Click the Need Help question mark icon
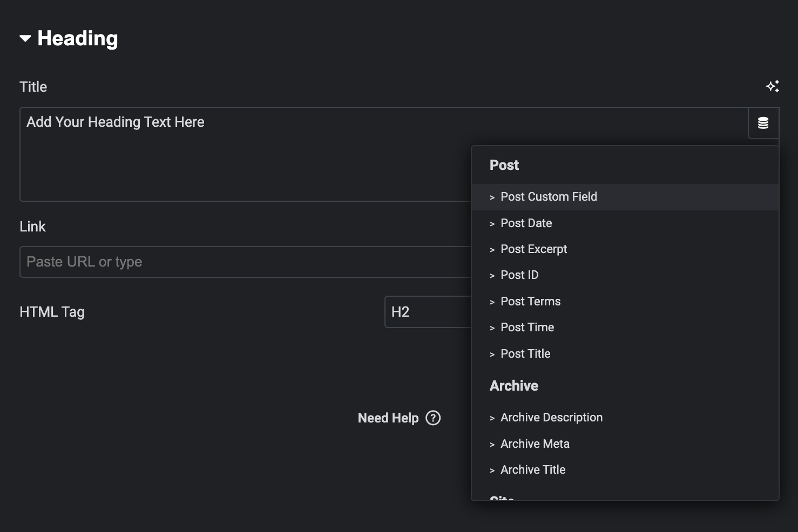The image size is (798, 532). pos(433,418)
